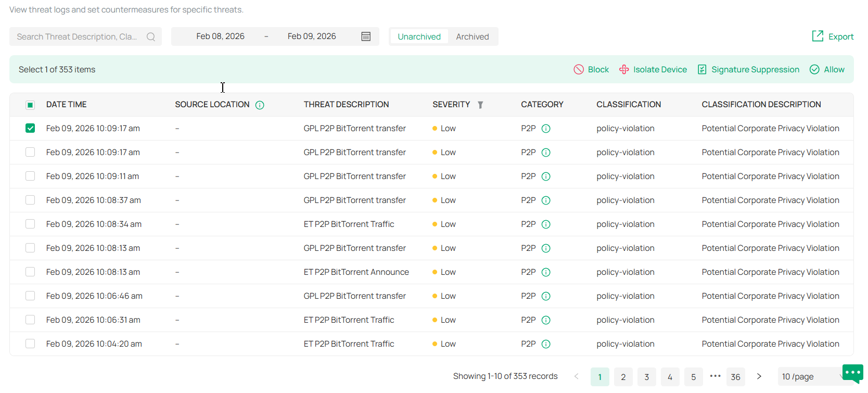Viewport: 868px width, 393px height.
Task: Click 'Select 1 of 353 items' text
Action: (57, 70)
